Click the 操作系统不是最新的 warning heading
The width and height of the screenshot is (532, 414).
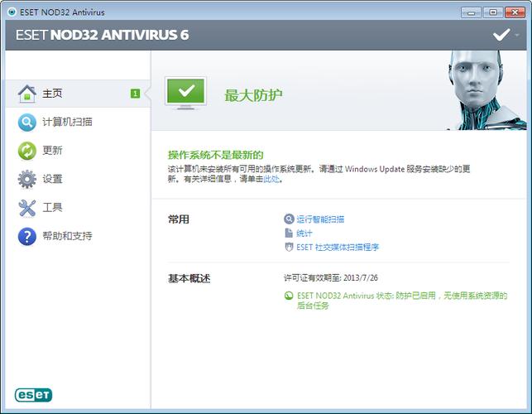click(216, 155)
